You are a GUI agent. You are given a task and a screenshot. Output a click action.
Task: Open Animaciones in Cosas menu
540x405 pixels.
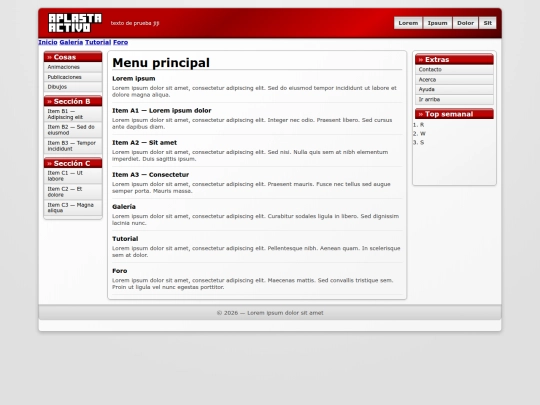pyautogui.click(x=73, y=67)
